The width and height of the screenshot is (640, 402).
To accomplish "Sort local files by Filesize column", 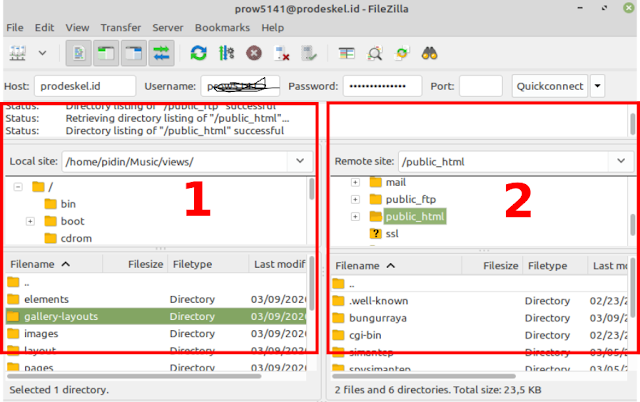I will [x=134, y=264].
